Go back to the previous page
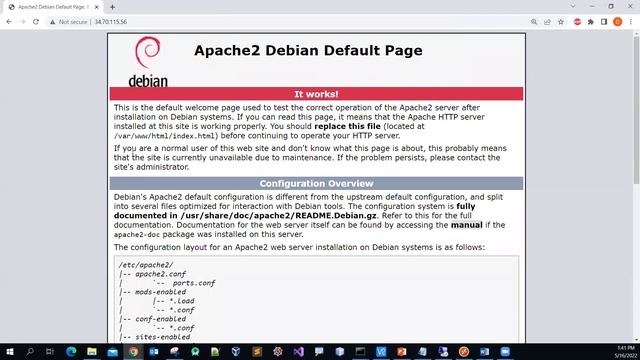640x360 pixels. pyautogui.click(x=9, y=22)
